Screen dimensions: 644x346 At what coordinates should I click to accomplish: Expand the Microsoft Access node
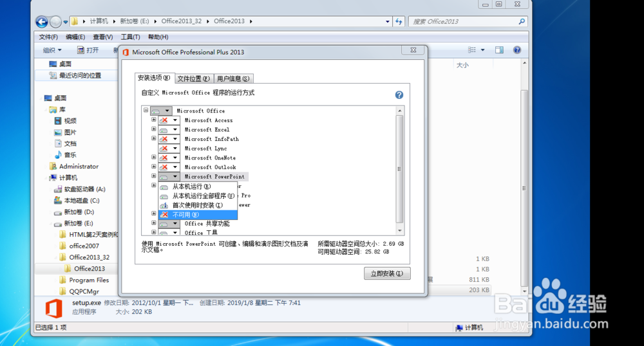(x=154, y=120)
